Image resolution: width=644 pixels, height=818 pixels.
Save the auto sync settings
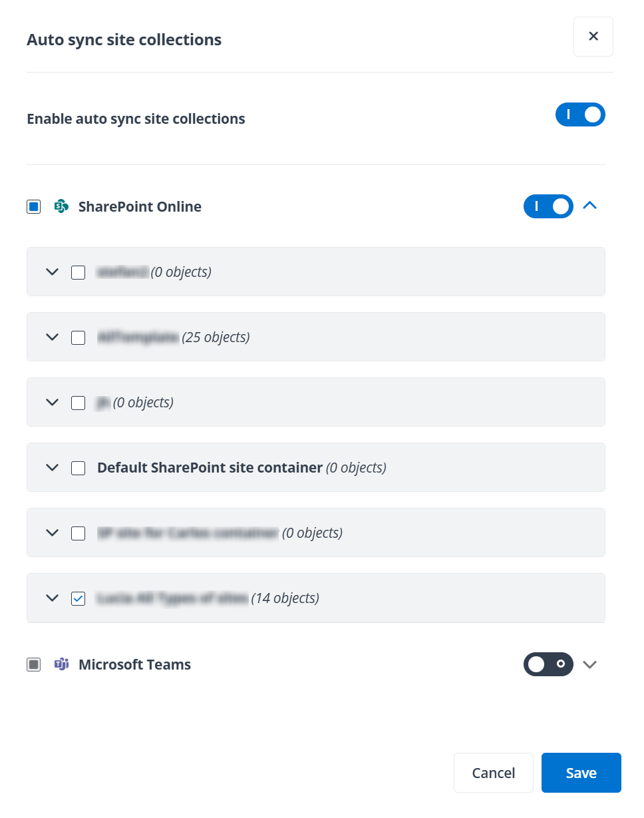pos(581,773)
